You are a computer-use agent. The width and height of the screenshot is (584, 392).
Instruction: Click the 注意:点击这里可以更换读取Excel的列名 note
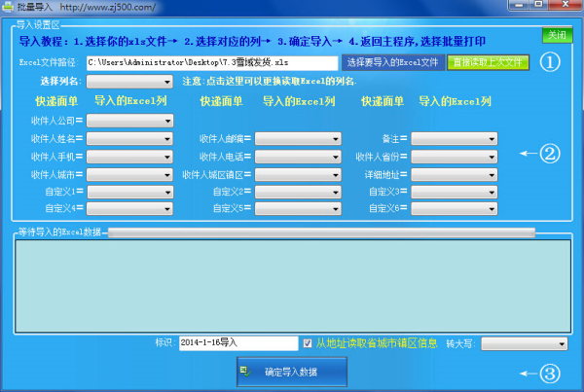coord(270,81)
